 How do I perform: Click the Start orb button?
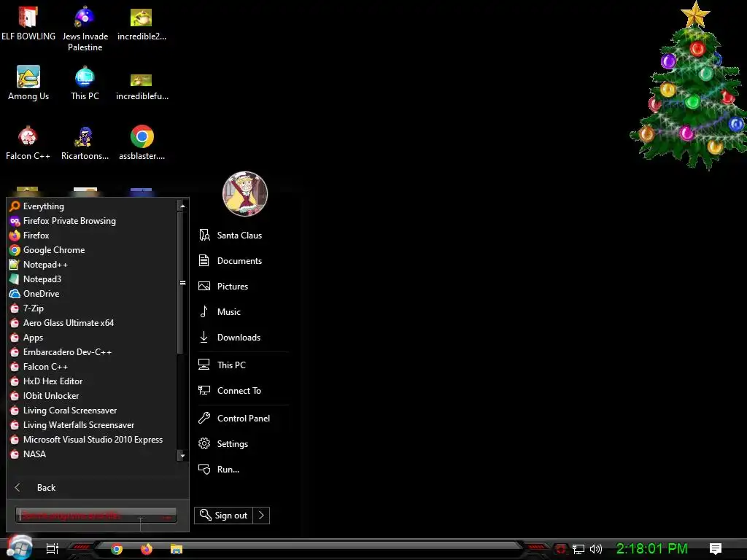[x=20, y=548]
